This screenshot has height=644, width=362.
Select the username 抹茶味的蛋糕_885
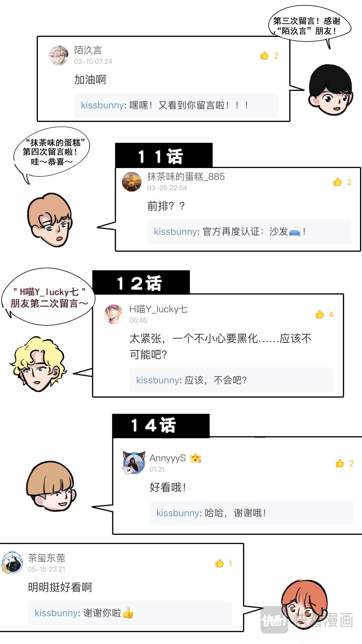point(186,177)
